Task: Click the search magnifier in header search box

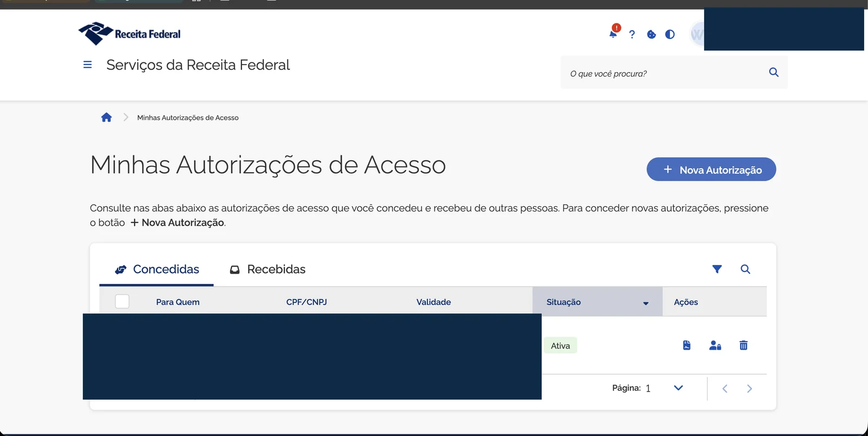Action: pos(774,72)
